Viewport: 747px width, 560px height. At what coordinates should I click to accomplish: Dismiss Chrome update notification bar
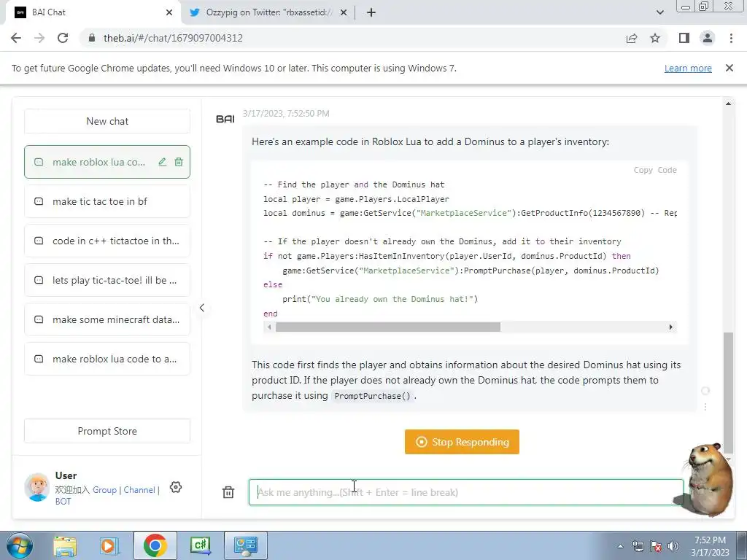729,68
